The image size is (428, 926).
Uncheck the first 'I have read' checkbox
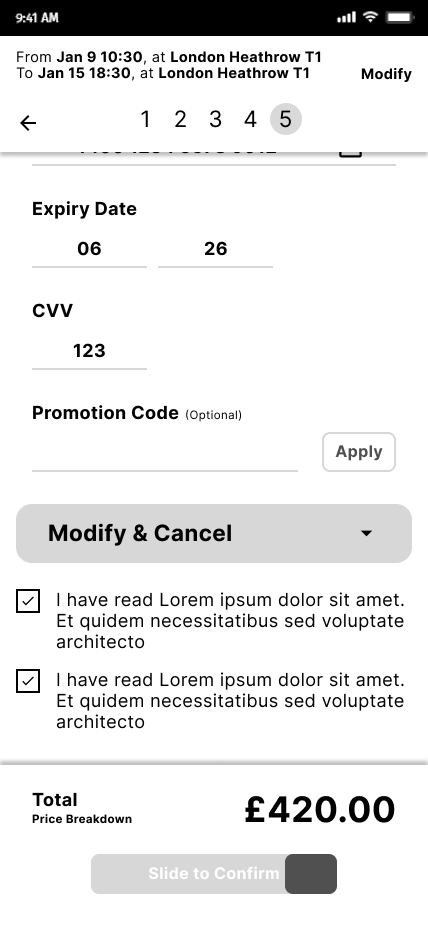coord(28,601)
